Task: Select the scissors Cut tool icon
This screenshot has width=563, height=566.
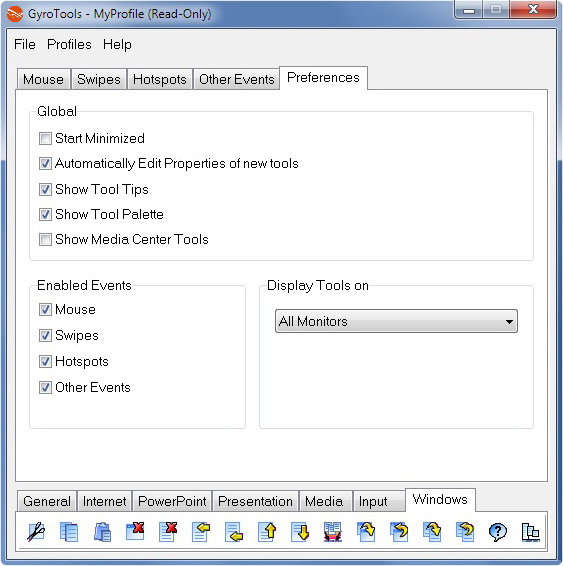Action: click(36, 532)
